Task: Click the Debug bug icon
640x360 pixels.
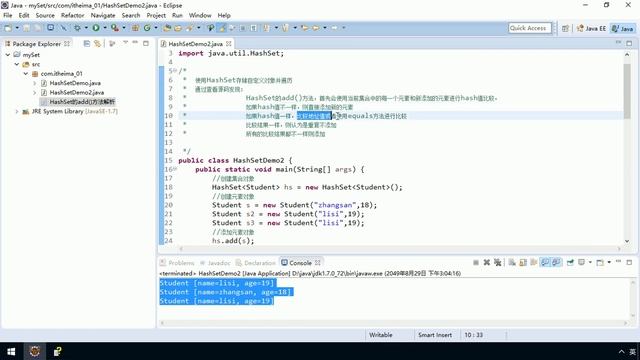Action: (x=77, y=28)
